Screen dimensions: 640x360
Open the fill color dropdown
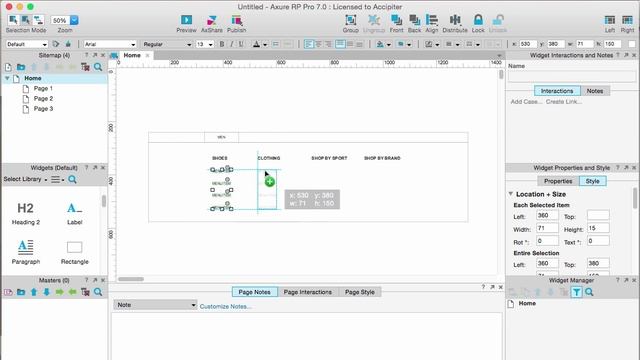coord(389,44)
